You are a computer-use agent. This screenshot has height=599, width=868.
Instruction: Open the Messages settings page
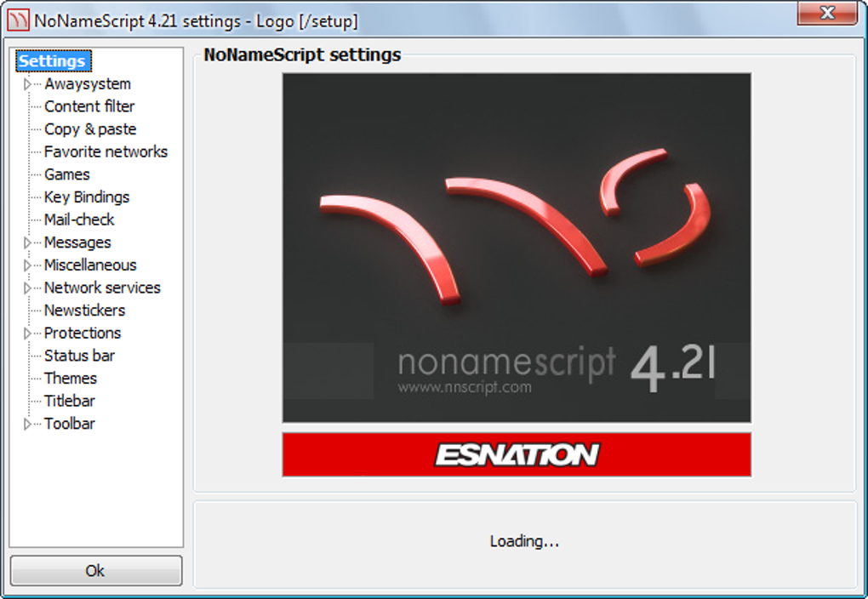tap(77, 242)
